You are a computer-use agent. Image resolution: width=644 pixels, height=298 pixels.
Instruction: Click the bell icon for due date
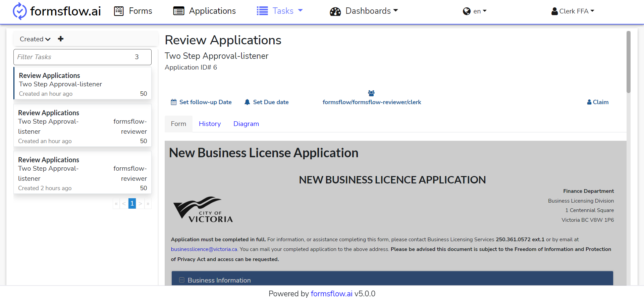(247, 102)
